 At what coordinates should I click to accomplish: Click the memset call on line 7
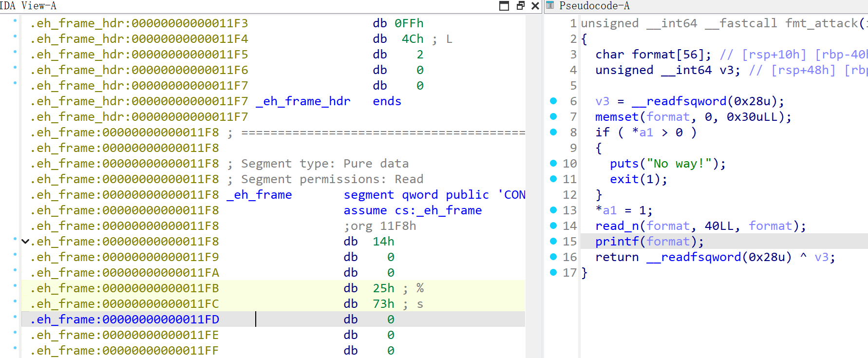(617, 117)
